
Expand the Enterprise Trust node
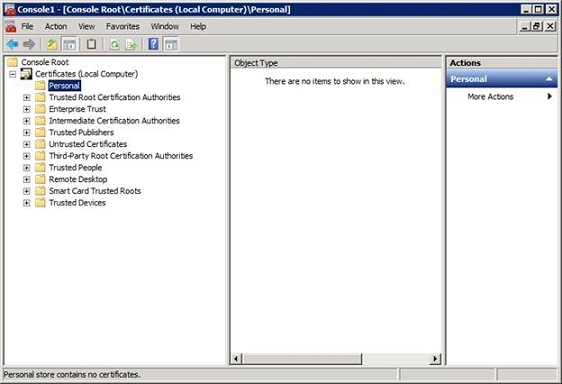click(x=27, y=109)
